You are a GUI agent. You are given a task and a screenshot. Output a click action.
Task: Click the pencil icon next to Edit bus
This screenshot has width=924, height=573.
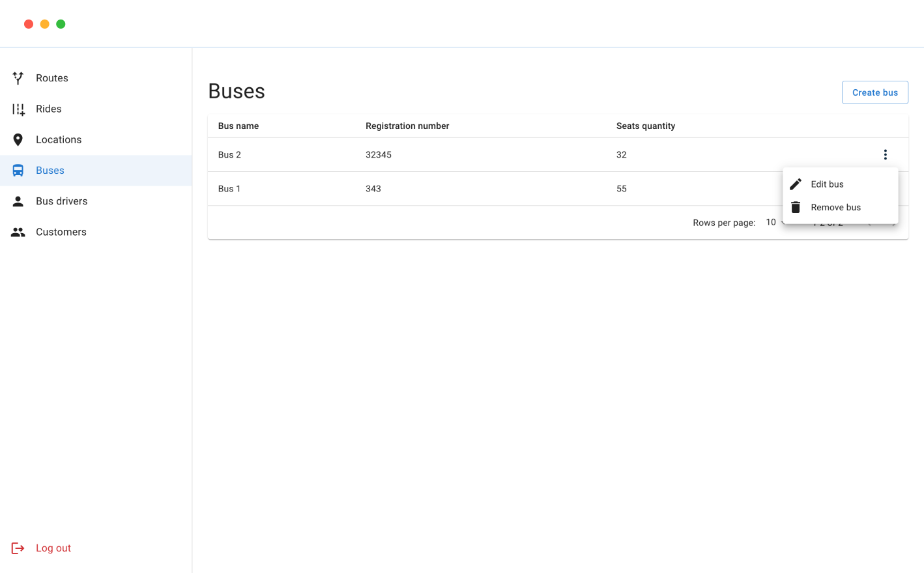[796, 184]
